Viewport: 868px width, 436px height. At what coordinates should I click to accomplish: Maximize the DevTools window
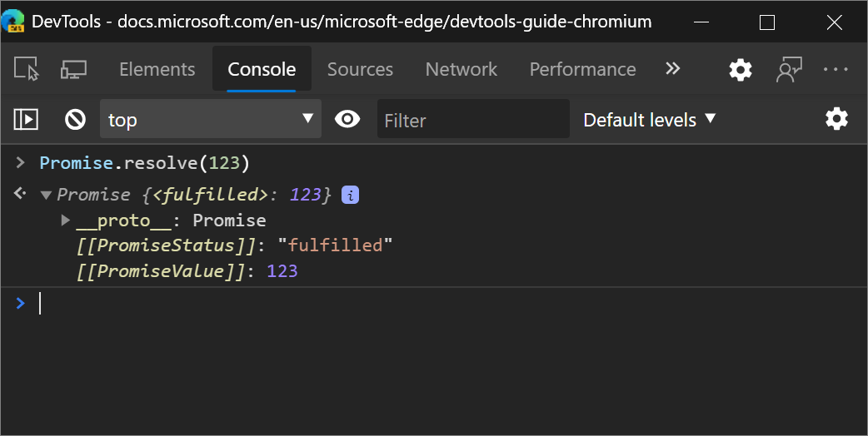766,22
